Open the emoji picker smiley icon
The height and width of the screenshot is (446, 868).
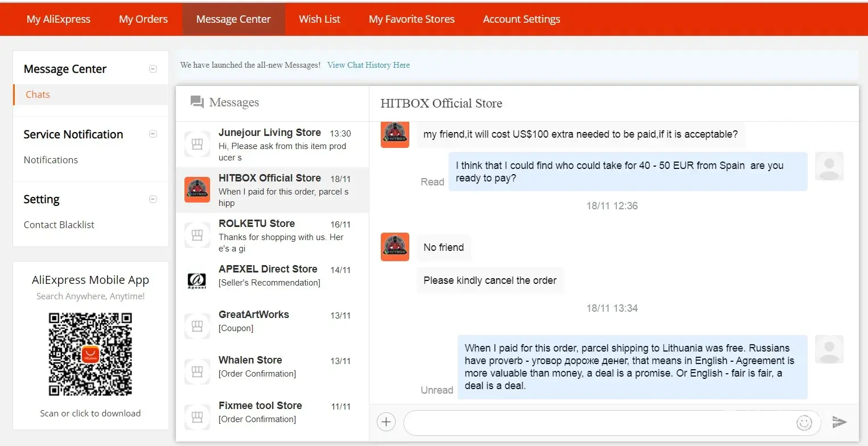[x=804, y=423]
